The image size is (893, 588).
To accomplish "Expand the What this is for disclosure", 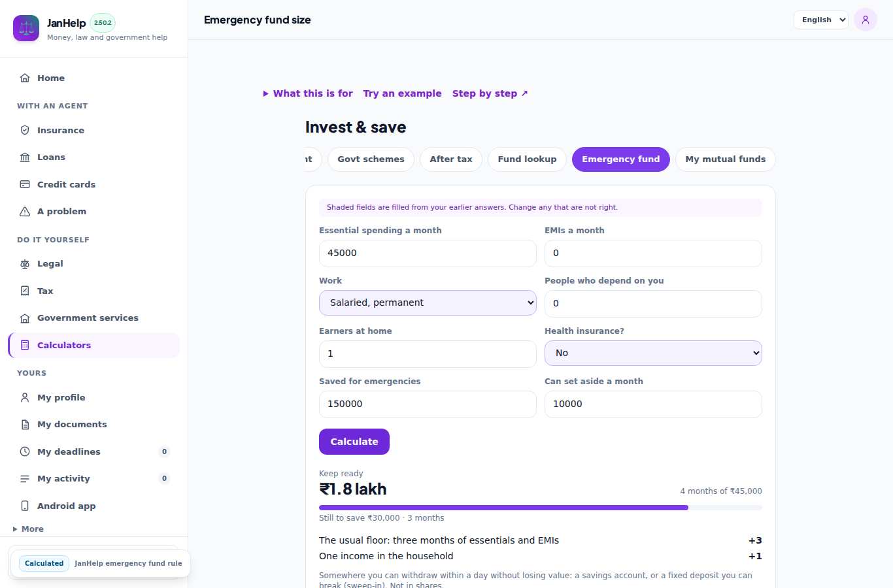I will pyautogui.click(x=308, y=93).
